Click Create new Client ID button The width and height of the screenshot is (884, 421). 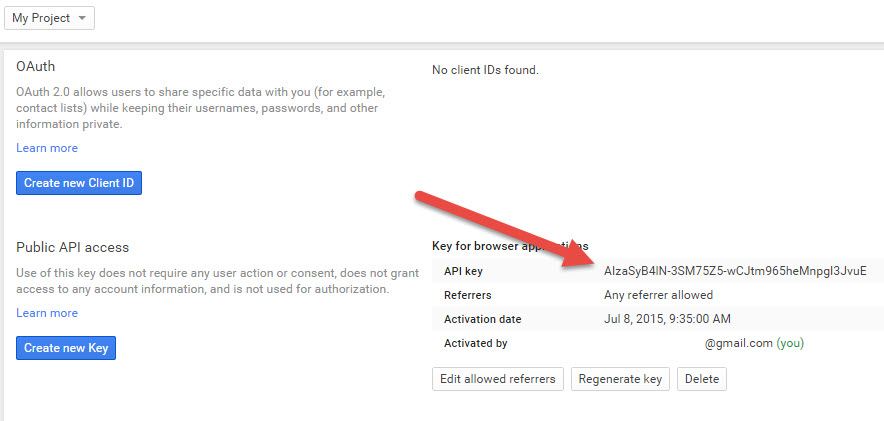[x=79, y=183]
